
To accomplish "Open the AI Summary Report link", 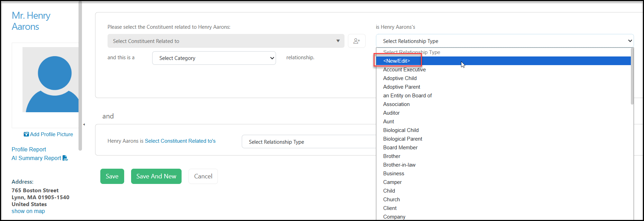I will coord(36,158).
